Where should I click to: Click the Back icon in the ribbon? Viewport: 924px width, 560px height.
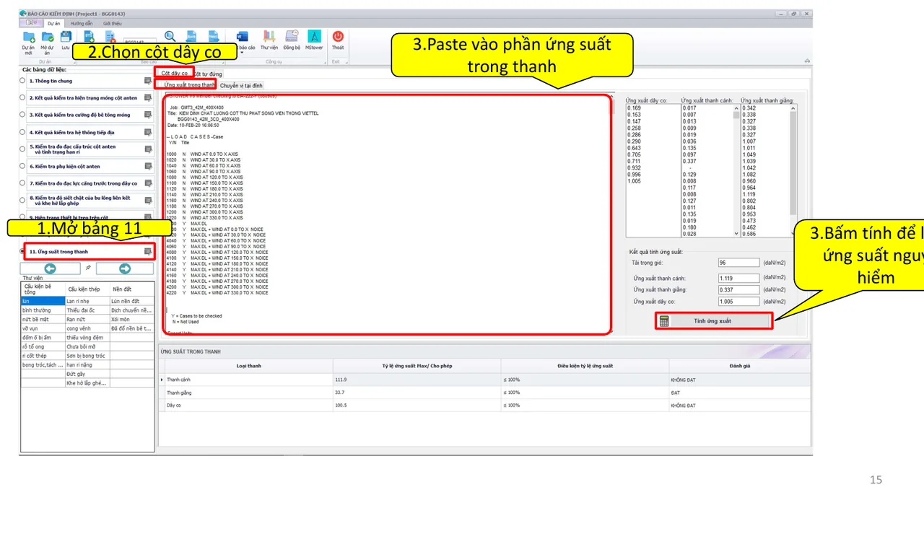click(x=192, y=36)
